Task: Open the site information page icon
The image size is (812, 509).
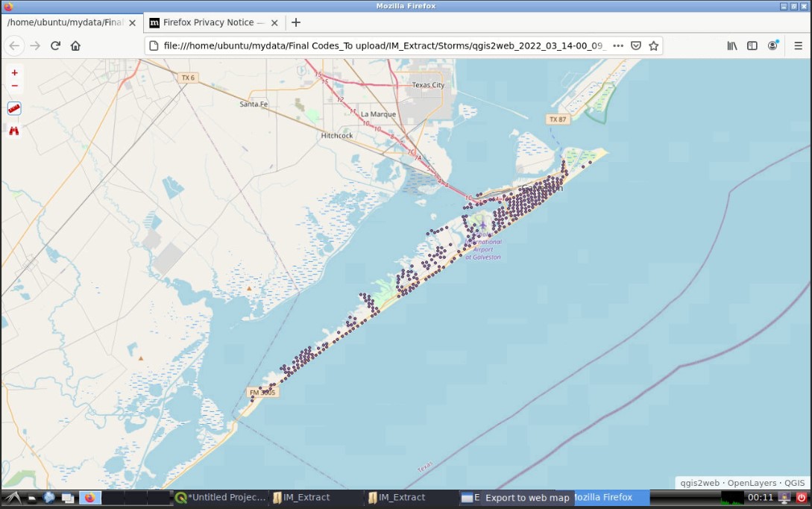Action: point(155,46)
